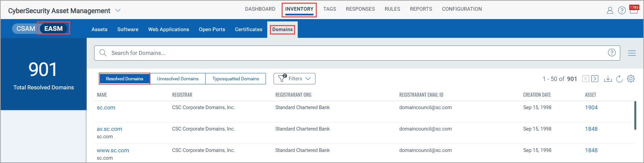644x163 pixels.
Task: Click the table vertical scrollbar
Action: (x=635, y=115)
